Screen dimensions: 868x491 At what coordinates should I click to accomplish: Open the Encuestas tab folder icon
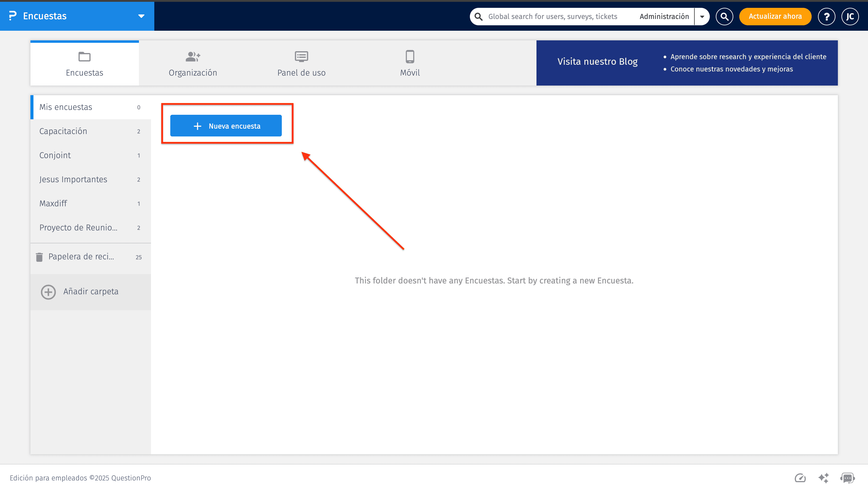84,57
